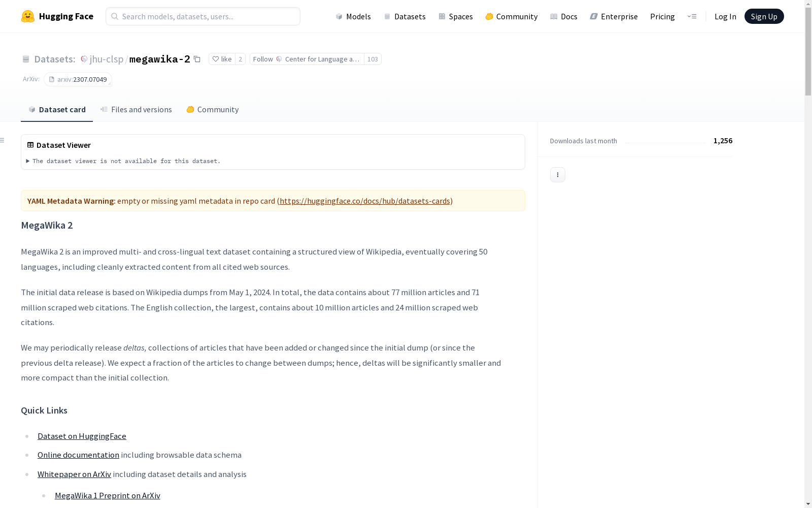Click the megawika-2 dataset title
Viewport: 812px width, 508px height.
coord(160,59)
